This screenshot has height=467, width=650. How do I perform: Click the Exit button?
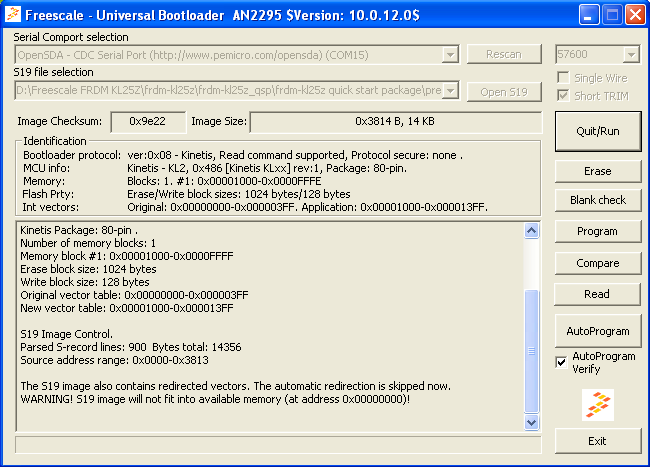click(598, 441)
